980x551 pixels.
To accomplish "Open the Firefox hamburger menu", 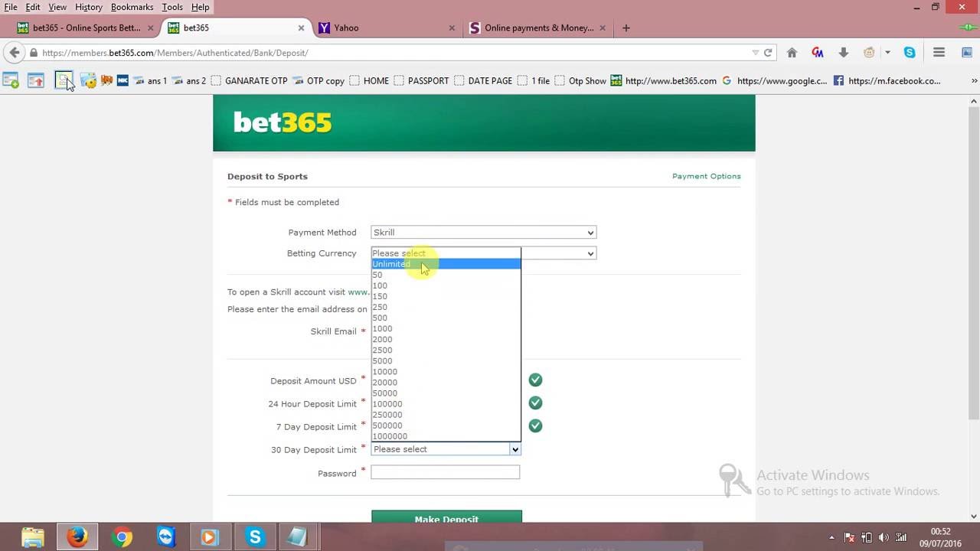I will pos(939,53).
